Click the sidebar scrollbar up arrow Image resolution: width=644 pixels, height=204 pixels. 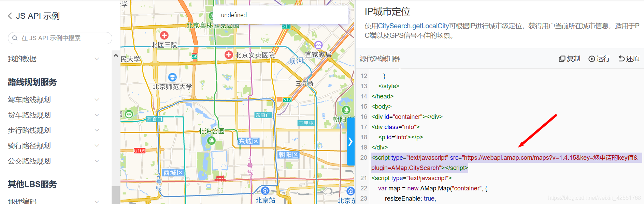(116, 56)
